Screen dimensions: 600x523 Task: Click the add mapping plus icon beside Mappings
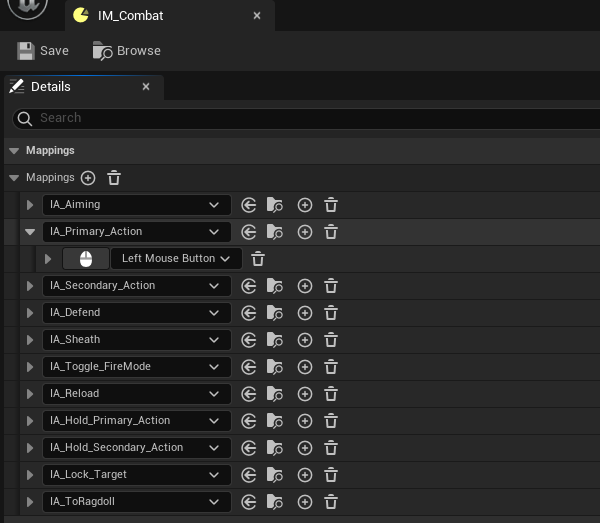pyautogui.click(x=88, y=178)
